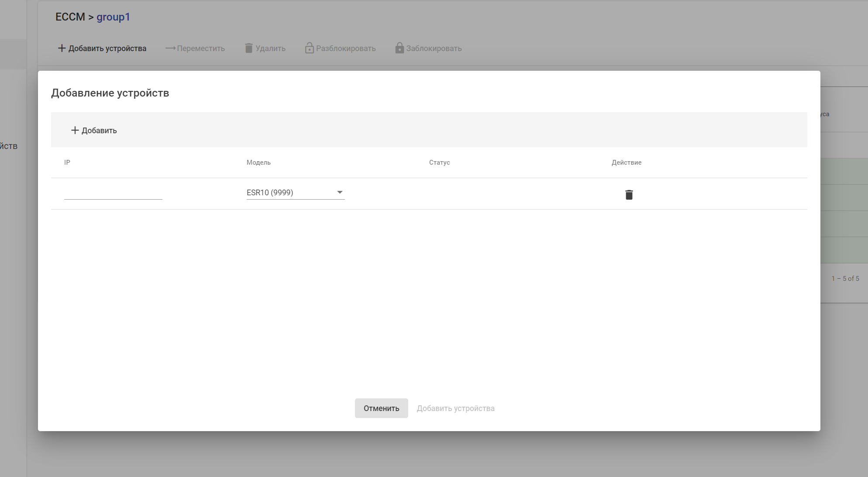Click the plus icon next to Добавить in dialog
868x477 pixels.
point(75,130)
